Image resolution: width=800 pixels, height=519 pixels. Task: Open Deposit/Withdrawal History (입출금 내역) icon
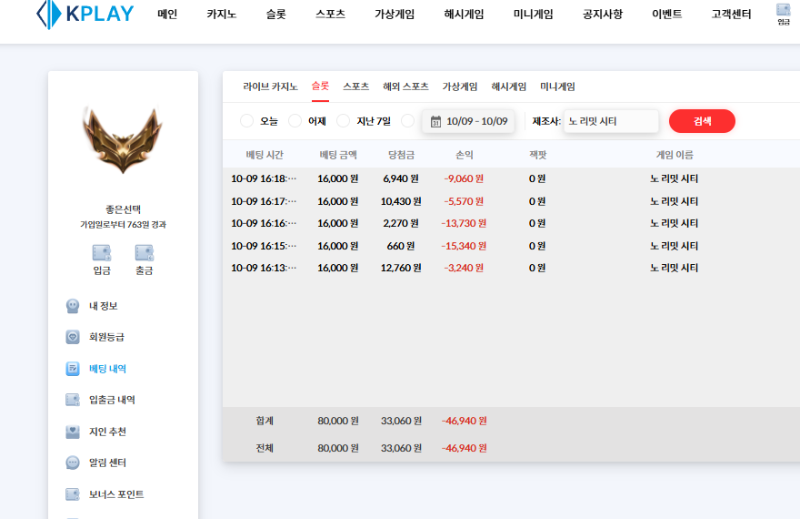73,400
